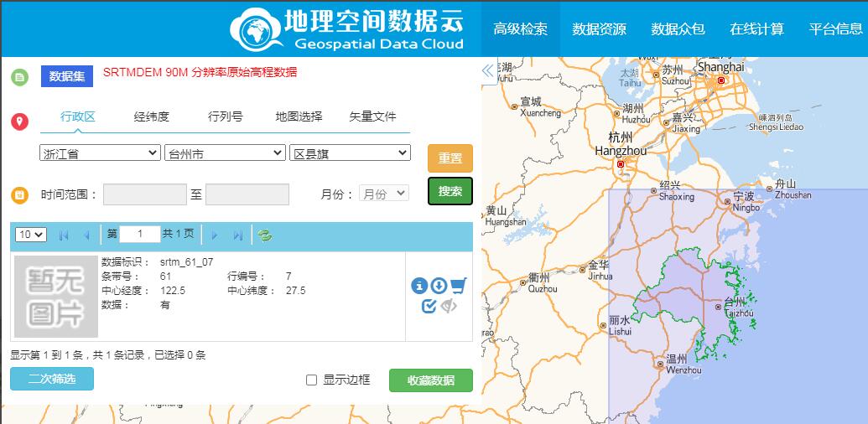
Task: Toggle the select checkmark icon for srtm_61_07
Action: tap(429, 306)
